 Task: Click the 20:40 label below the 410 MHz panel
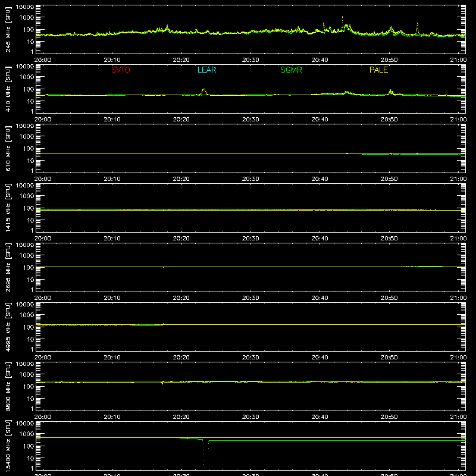click(320, 120)
